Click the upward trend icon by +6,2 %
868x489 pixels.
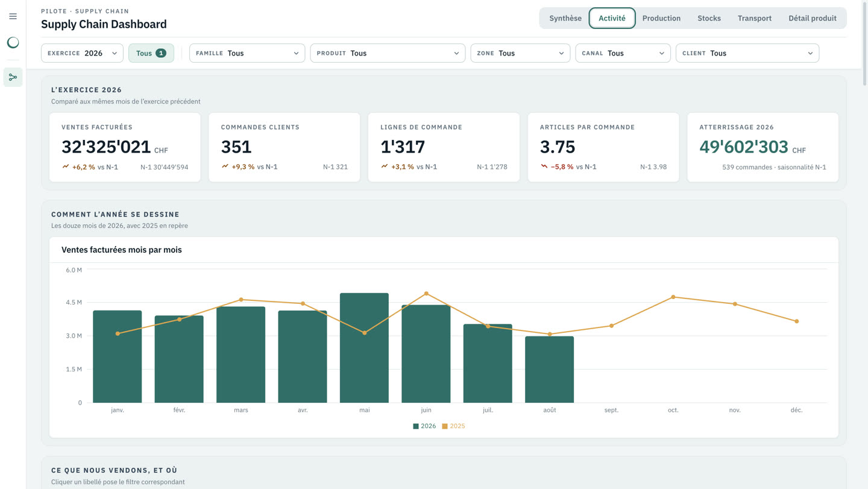[66, 166]
